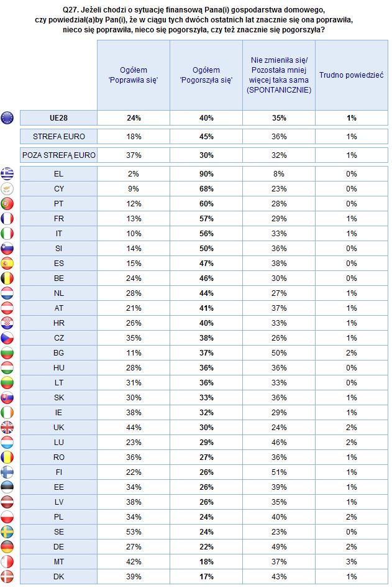
Task: Click the POZA STREFĄ EURO row label
Action: pyautogui.click(x=59, y=155)
